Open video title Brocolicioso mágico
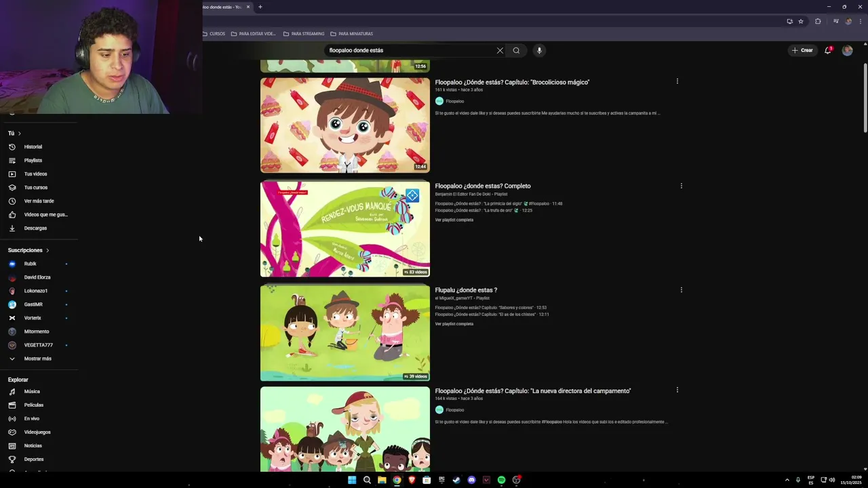 (512, 82)
